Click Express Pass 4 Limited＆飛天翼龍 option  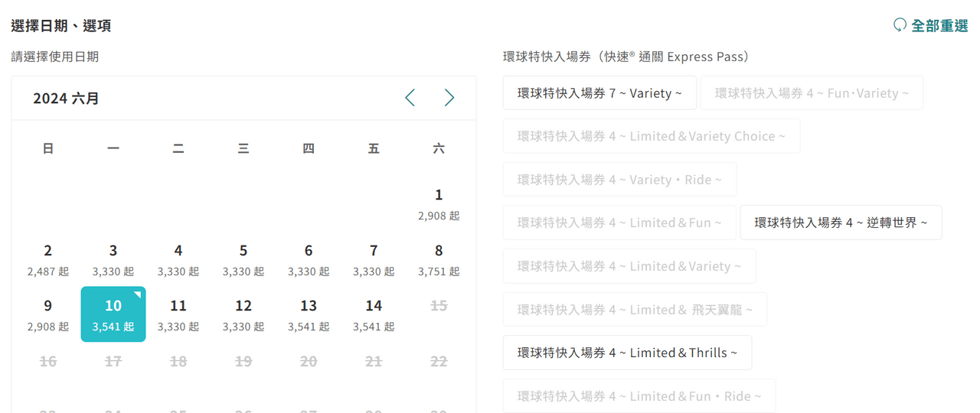[635, 310]
